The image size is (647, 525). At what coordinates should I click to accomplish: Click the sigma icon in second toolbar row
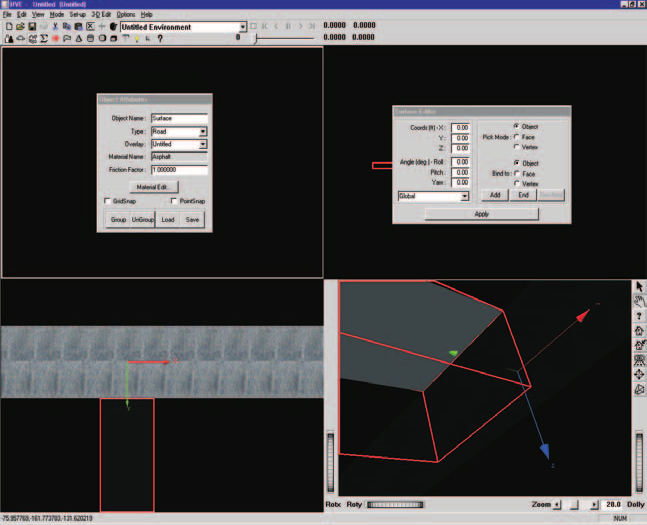(44, 38)
